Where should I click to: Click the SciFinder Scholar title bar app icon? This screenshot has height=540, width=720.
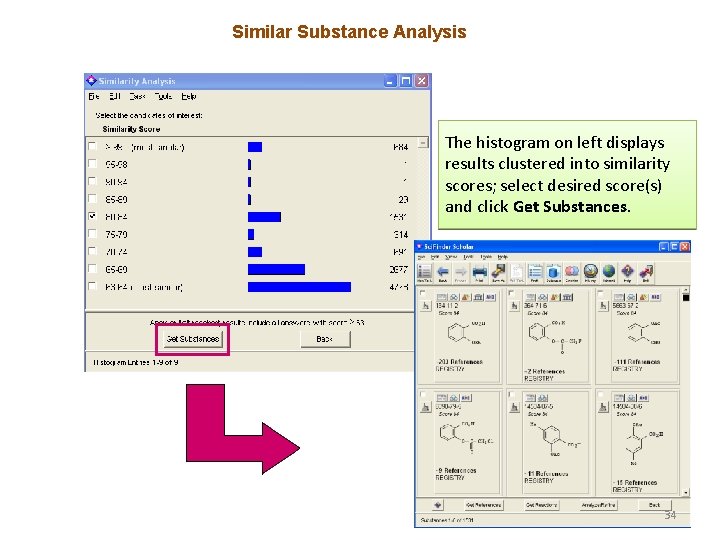coord(419,247)
